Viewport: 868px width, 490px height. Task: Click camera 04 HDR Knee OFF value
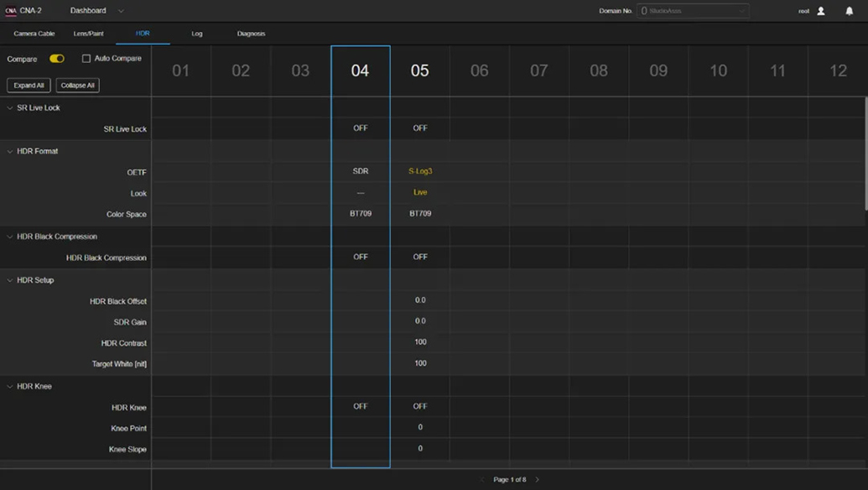pos(361,406)
